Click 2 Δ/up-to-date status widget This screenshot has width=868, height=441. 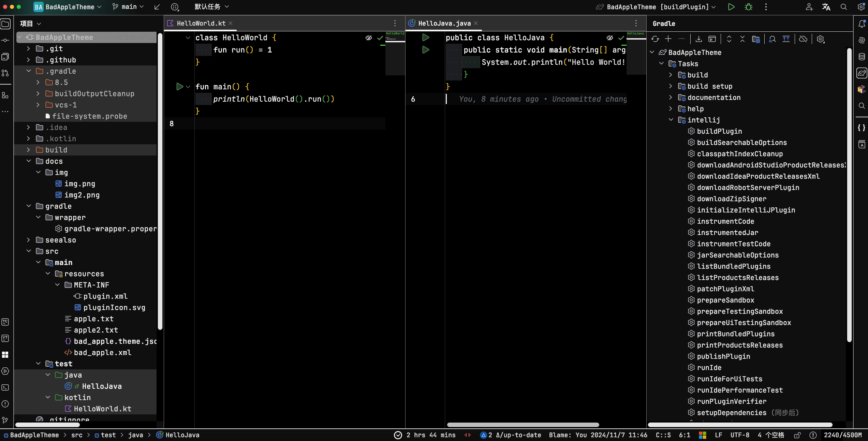point(511,435)
